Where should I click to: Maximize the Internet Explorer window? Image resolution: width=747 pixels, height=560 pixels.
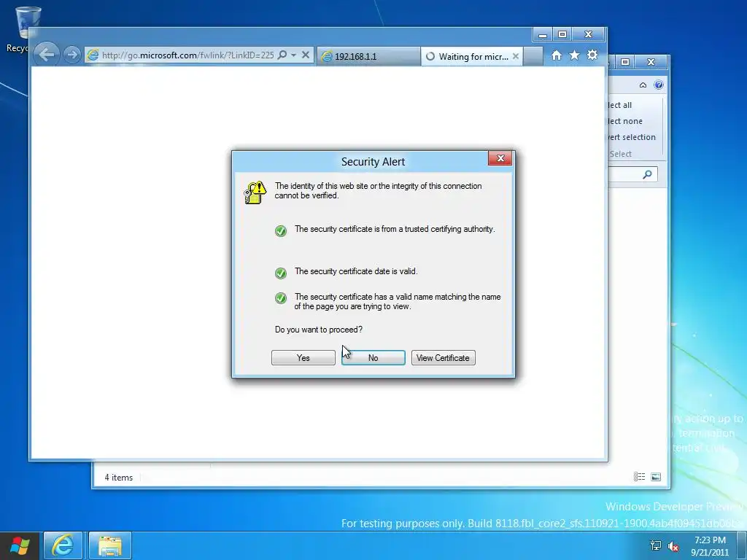point(562,34)
